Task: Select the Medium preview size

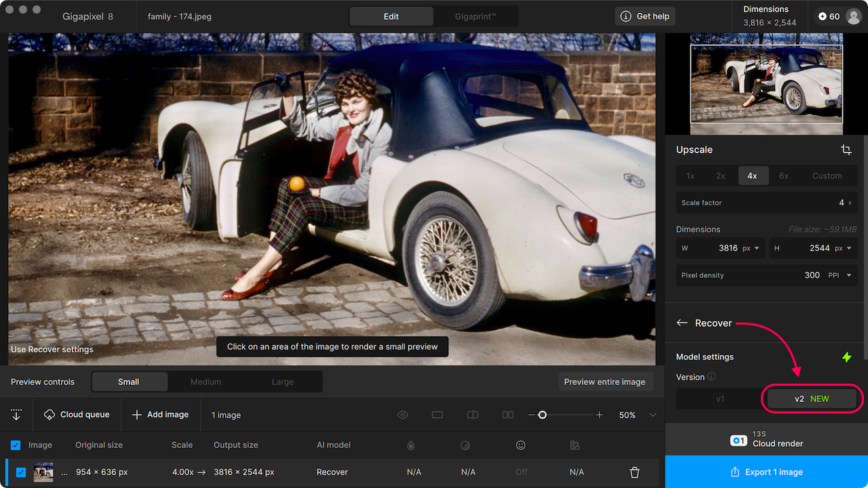Action: tap(205, 382)
